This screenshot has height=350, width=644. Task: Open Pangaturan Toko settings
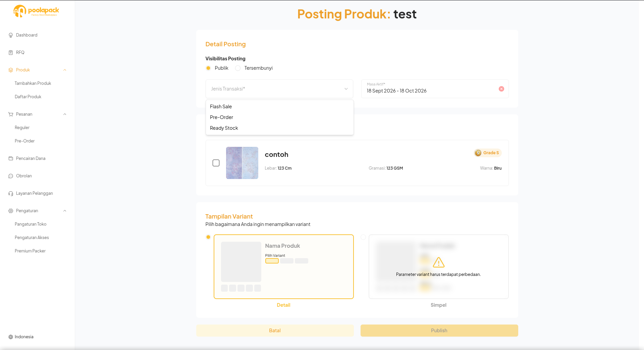pyautogui.click(x=31, y=224)
